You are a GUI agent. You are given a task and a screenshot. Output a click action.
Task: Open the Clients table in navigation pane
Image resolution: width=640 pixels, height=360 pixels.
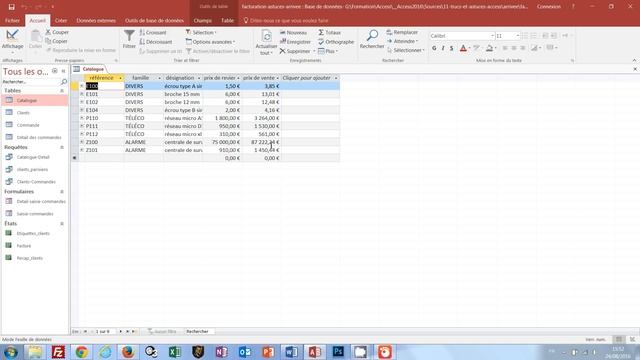click(x=23, y=113)
